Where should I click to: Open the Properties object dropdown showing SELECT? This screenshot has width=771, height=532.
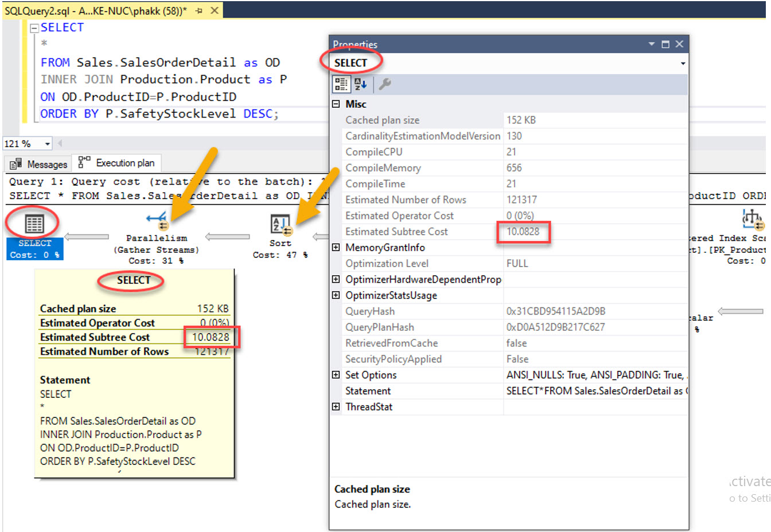(682, 64)
